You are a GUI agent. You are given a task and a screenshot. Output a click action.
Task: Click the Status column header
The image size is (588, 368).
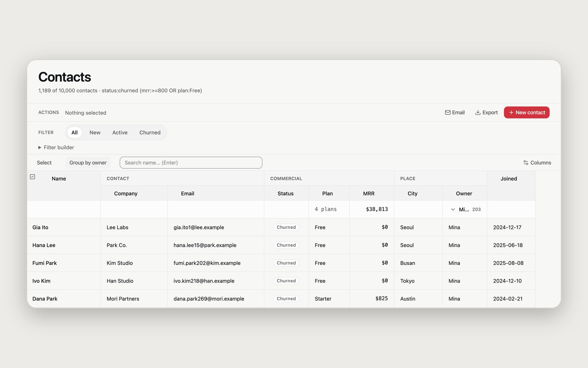tap(286, 194)
